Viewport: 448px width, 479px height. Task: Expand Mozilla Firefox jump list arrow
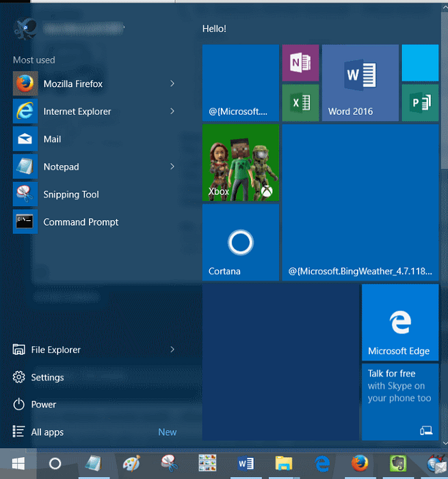[172, 83]
